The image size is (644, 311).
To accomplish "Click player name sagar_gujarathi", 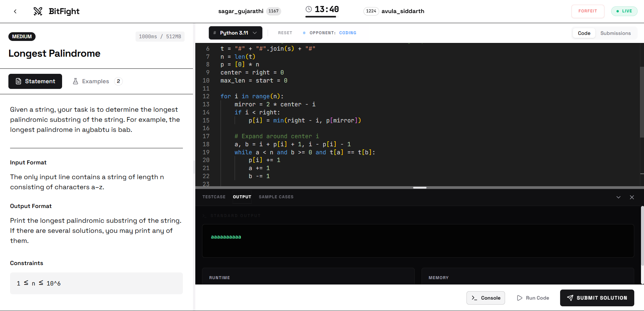I will point(241,11).
